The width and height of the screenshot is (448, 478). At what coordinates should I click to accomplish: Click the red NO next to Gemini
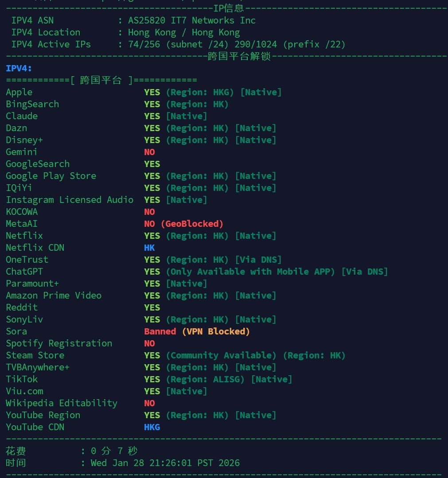click(x=149, y=152)
